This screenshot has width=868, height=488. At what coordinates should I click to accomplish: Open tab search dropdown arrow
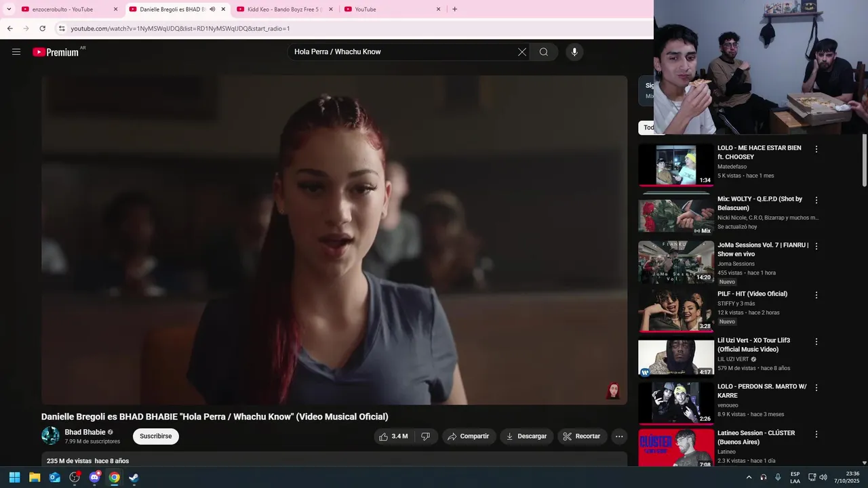point(9,9)
